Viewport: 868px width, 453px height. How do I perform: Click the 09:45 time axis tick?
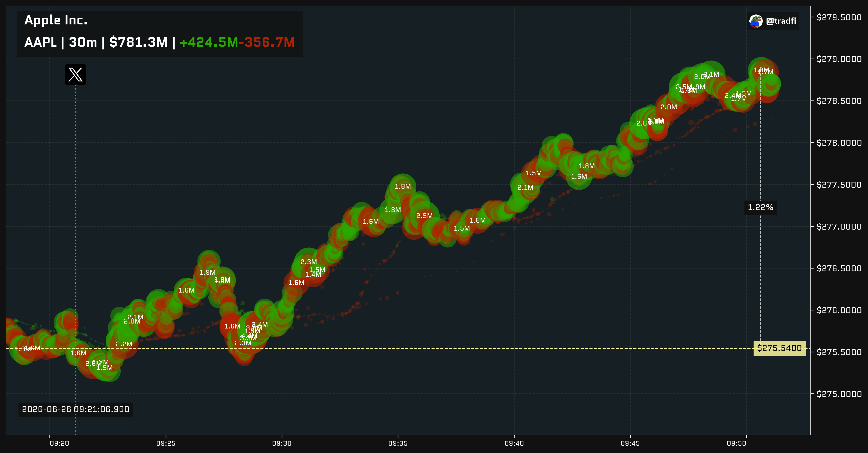(630, 443)
